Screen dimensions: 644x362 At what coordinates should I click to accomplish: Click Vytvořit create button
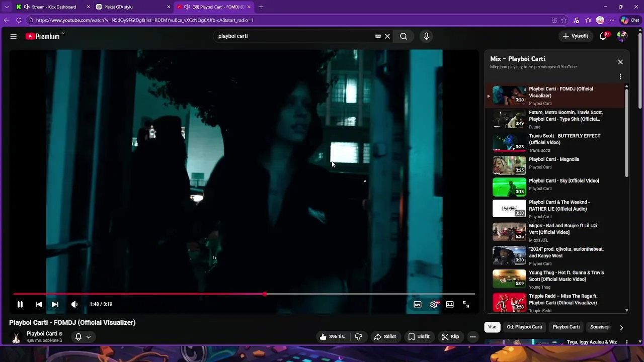(575, 36)
